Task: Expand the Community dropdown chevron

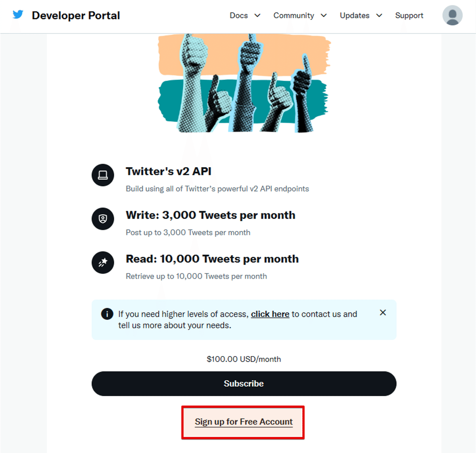Action: click(x=324, y=15)
